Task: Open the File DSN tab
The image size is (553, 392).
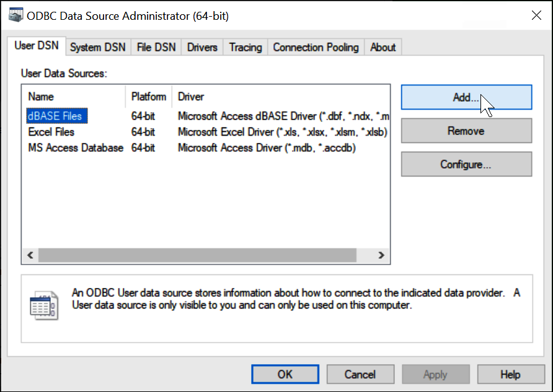Action: tap(156, 47)
